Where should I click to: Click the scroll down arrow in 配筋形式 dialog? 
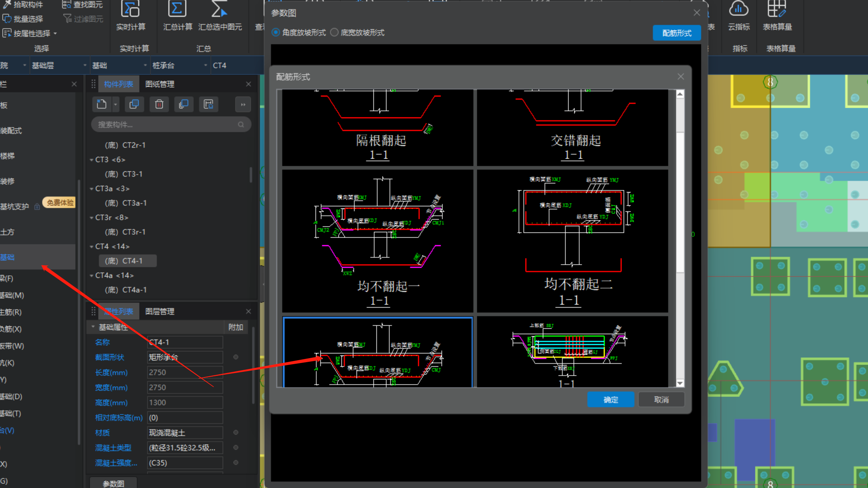(x=680, y=383)
